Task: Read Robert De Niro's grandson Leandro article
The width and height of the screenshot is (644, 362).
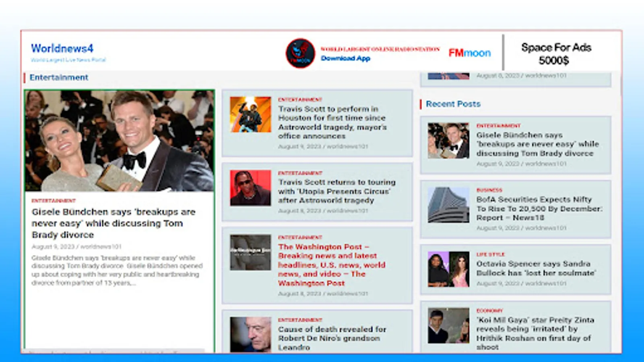Action: tap(332, 338)
